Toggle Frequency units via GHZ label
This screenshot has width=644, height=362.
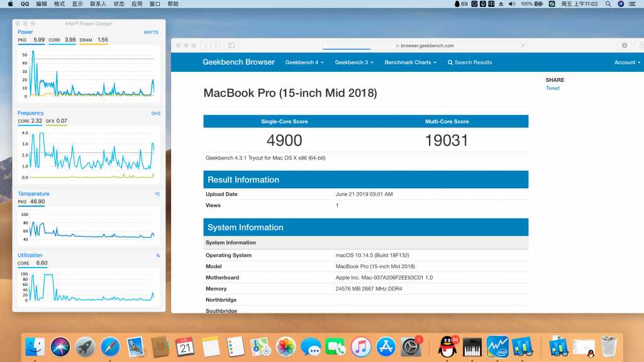point(155,113)
